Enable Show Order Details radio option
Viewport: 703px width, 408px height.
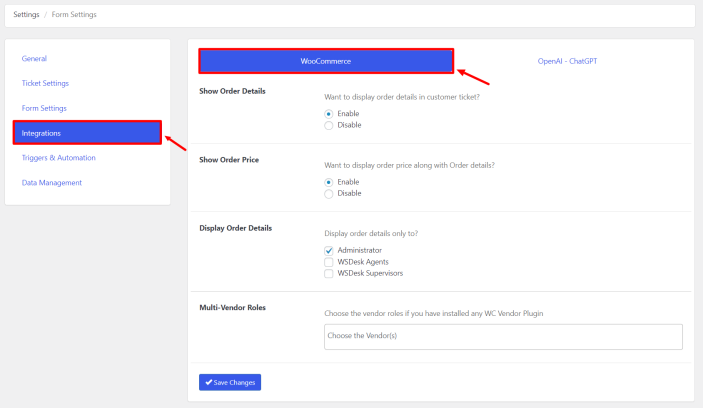pyautogui.click(x=329, y=113)
